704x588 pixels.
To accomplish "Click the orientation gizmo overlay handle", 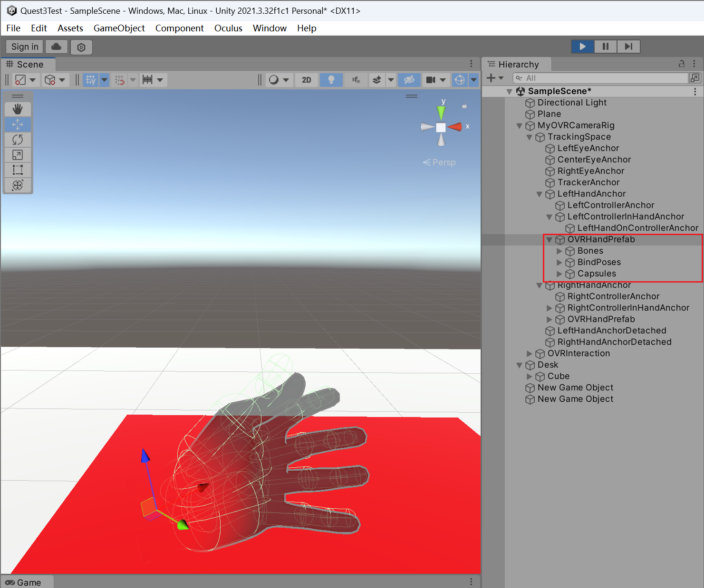I will click(412, 96).
